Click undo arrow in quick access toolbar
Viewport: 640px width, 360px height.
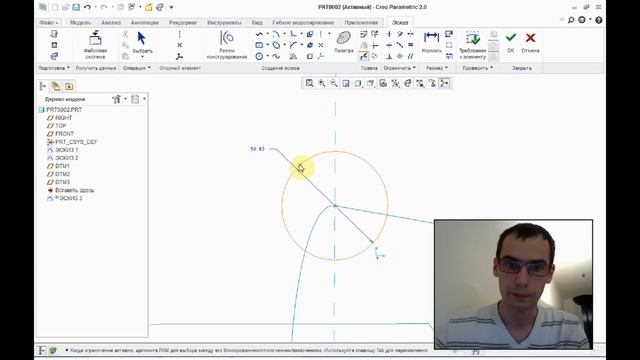point(87,7)
